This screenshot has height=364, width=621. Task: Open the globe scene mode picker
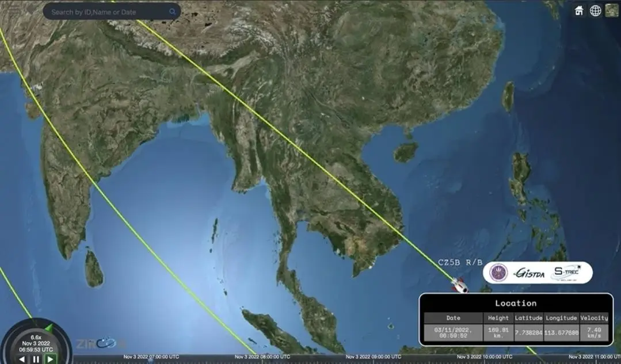[x=595, y=11]
